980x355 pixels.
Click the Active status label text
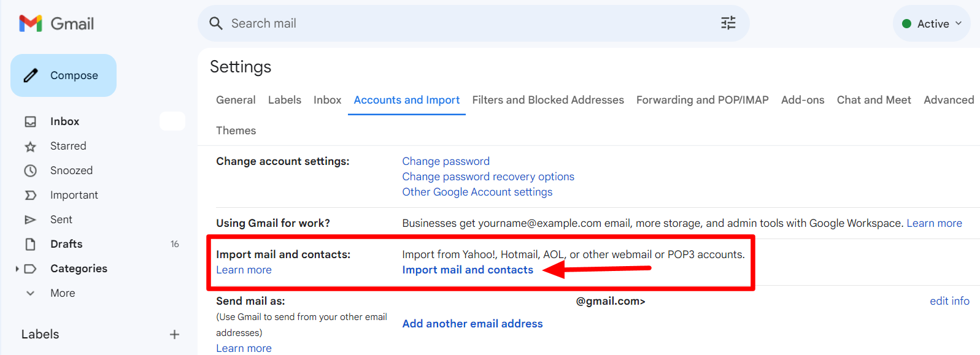click(x=933, y=24)
